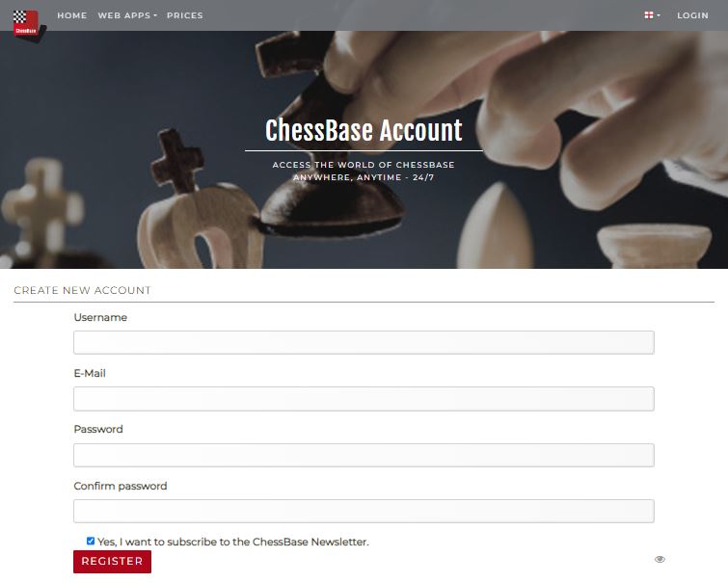
Task: Click the Create New Account heading
Action: pos(83,290)
